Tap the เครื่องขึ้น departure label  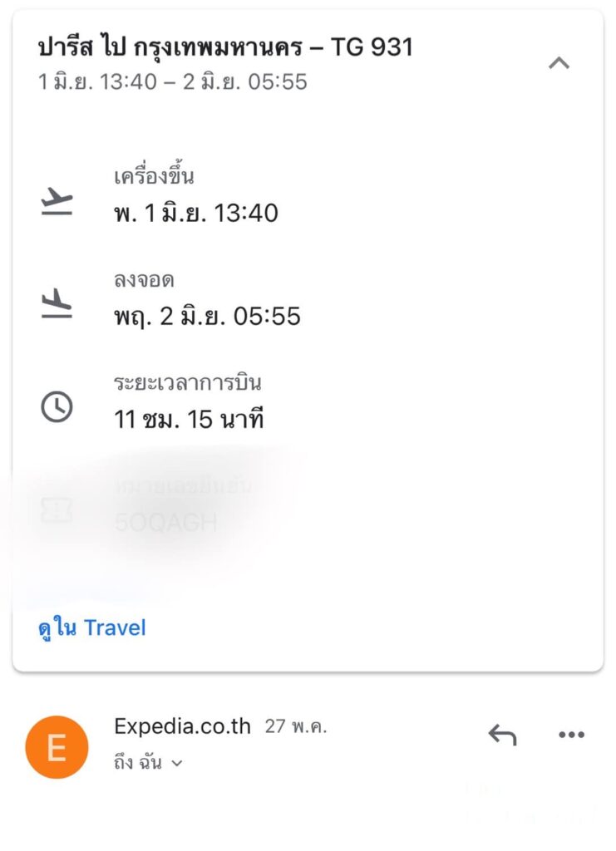tap(154, 177)
